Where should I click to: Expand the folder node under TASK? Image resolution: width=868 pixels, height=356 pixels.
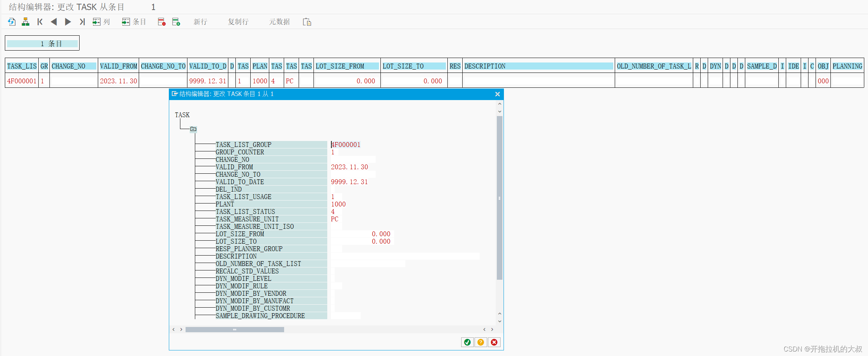(x=193, y=129)
